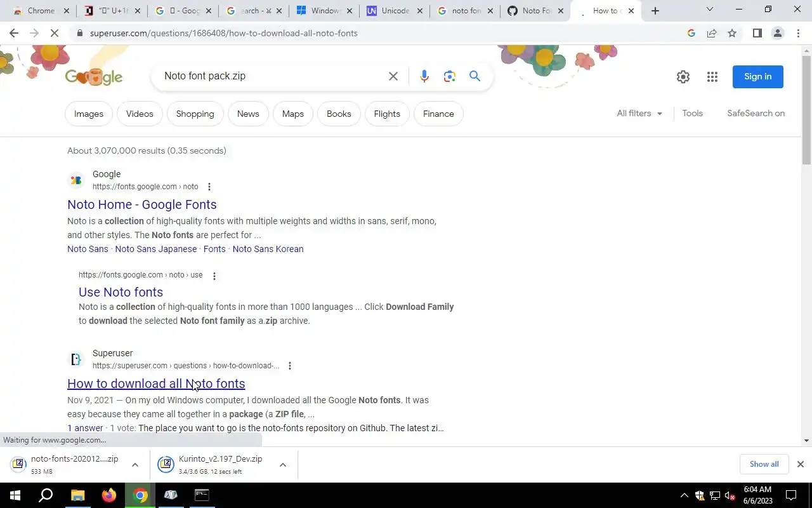Share this page icon in address bar
The image size is (812, 508).
point(712,33)
